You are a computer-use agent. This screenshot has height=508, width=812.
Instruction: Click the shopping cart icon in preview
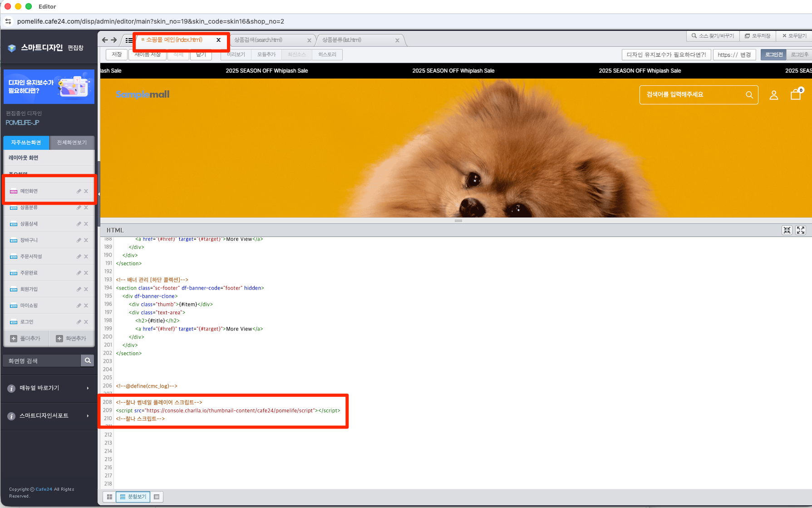coord(796,94)
